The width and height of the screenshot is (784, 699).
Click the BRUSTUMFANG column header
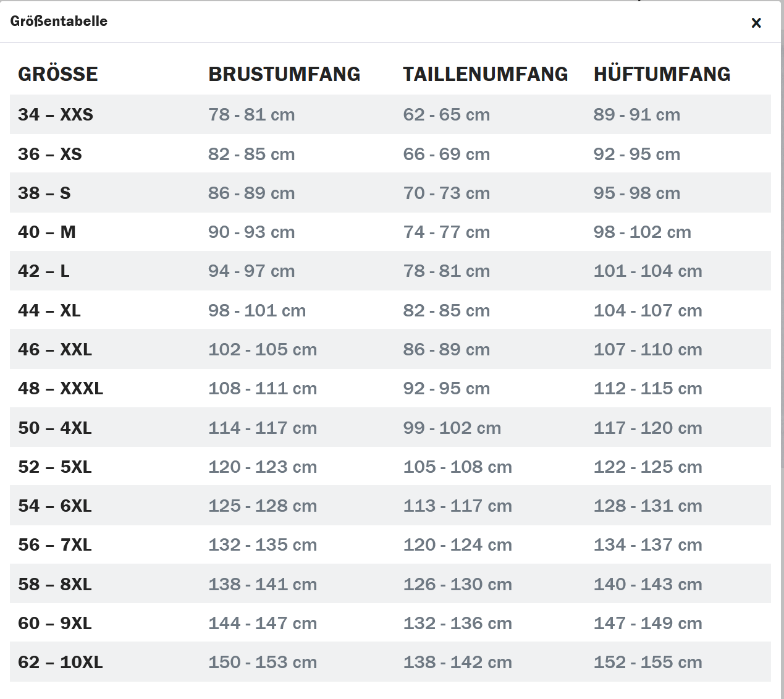coord(284,74)
